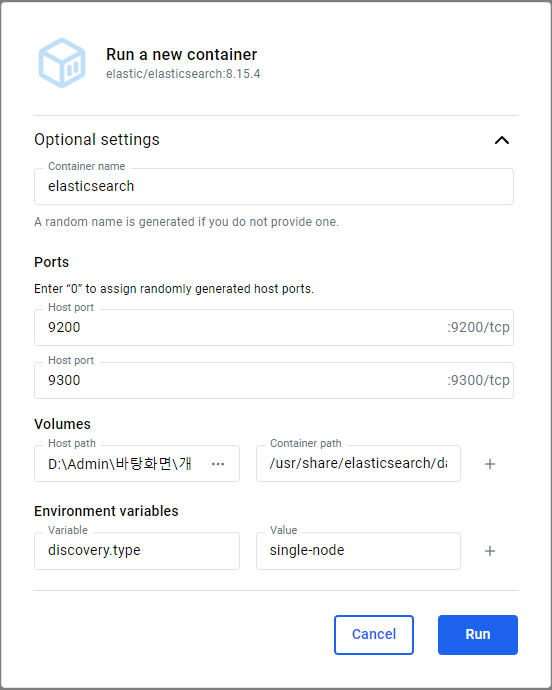Select image name elastic/elasticsearch:8.15.4 text
The width and height of the screenshot is (552, 690).
point(183,74)
